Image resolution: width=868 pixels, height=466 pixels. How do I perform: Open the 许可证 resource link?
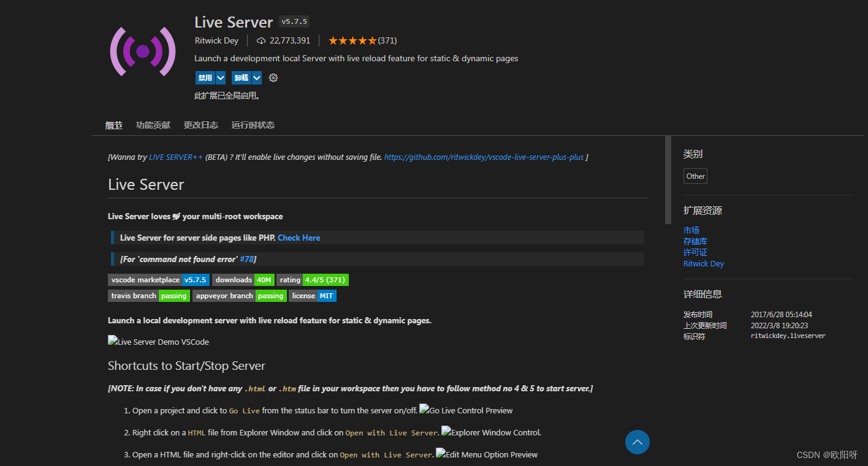[695, 252]
